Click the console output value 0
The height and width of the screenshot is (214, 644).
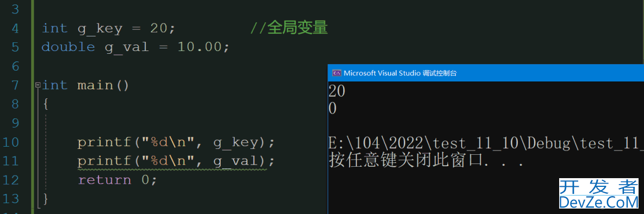point(333,110)
